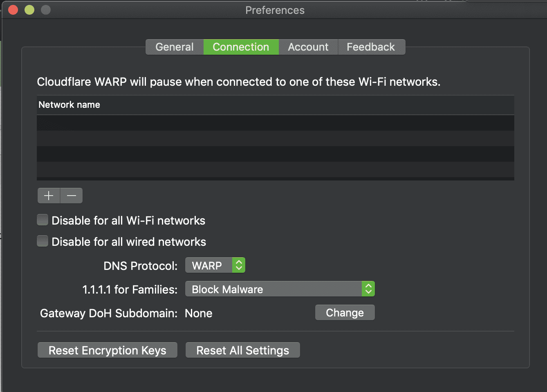Minimize the Preferences window
547x392 pixels.
point(29,10)
